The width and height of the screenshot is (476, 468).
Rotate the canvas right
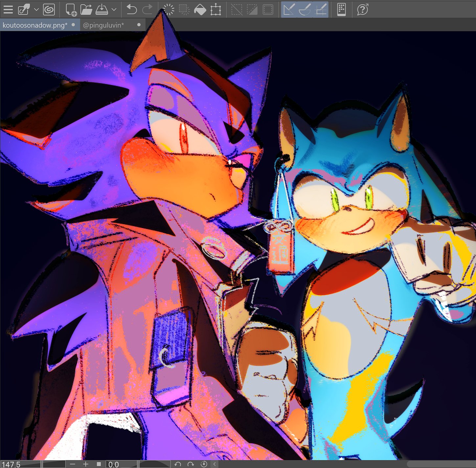191,464
